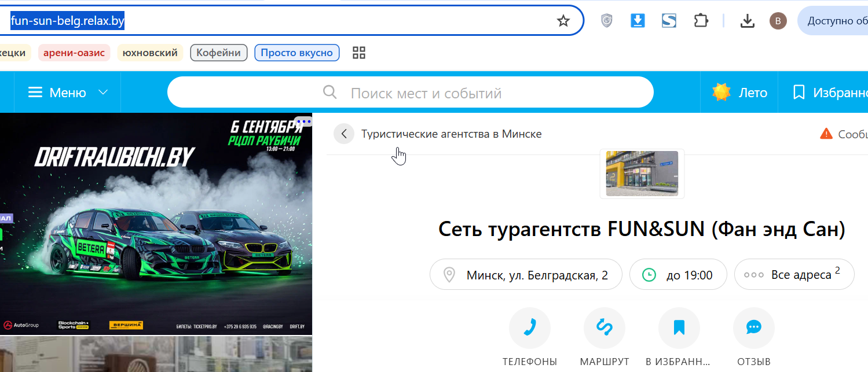The width and height of the screenshot is (868, 372).
Task: Report an error via the warning icon
Action: pyautogui.click(x=826, y=134)
